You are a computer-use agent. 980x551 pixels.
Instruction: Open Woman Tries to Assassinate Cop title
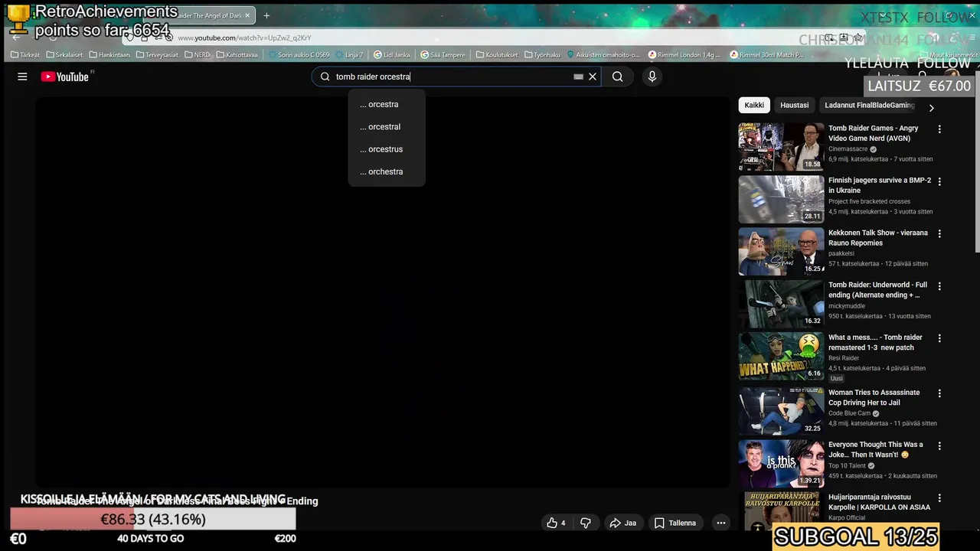click(874, 397)
